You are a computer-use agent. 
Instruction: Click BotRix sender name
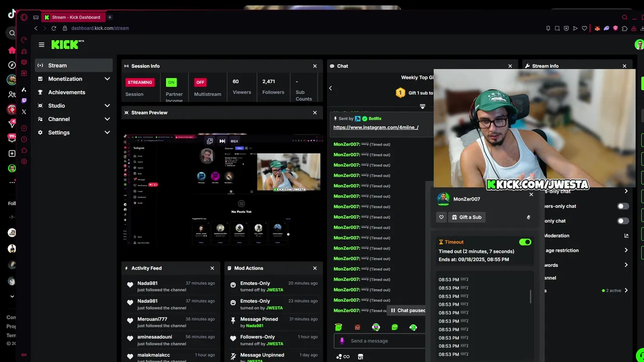(x=375, y=119)
